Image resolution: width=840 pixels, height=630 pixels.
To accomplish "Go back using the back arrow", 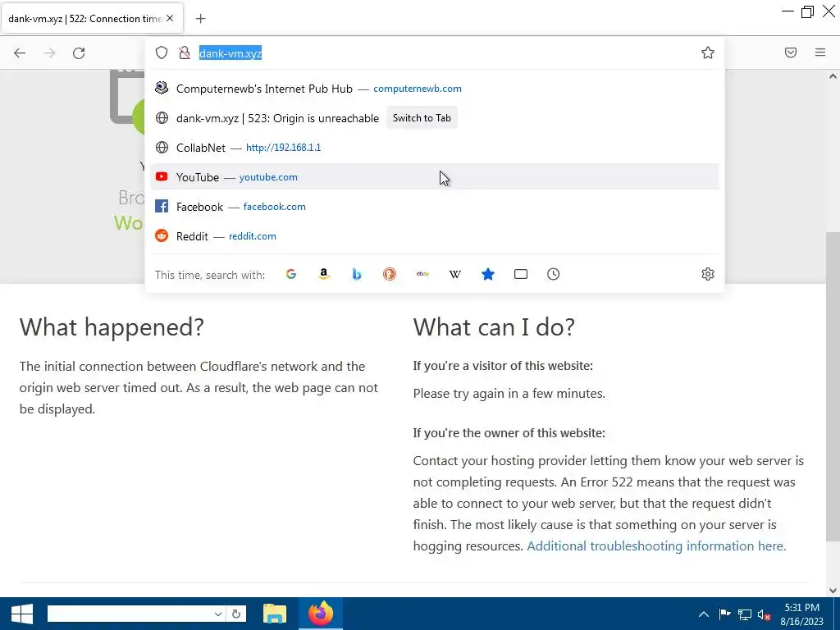I will pos(20,52).
